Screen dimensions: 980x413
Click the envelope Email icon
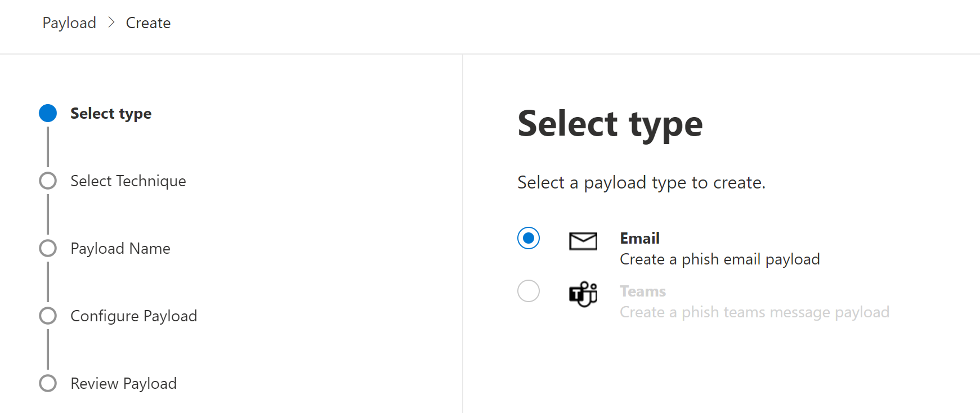coord(583,241)
